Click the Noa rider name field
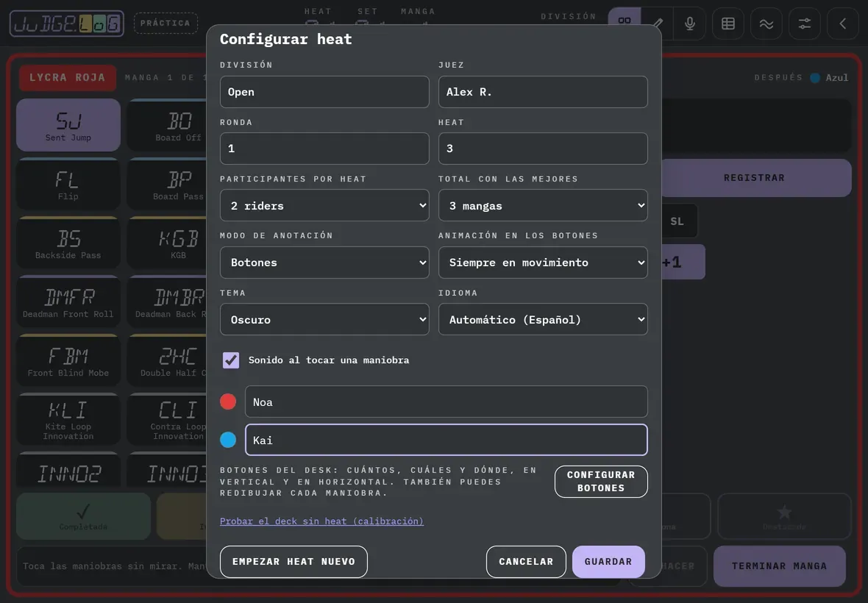Viewport: 868px width, 603px height. tap(447, 402)
